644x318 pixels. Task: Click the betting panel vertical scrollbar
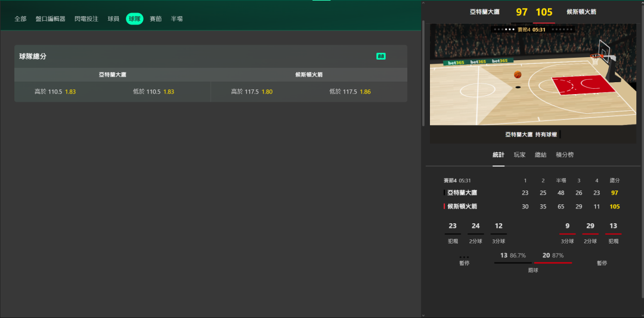tap(423, 73)
